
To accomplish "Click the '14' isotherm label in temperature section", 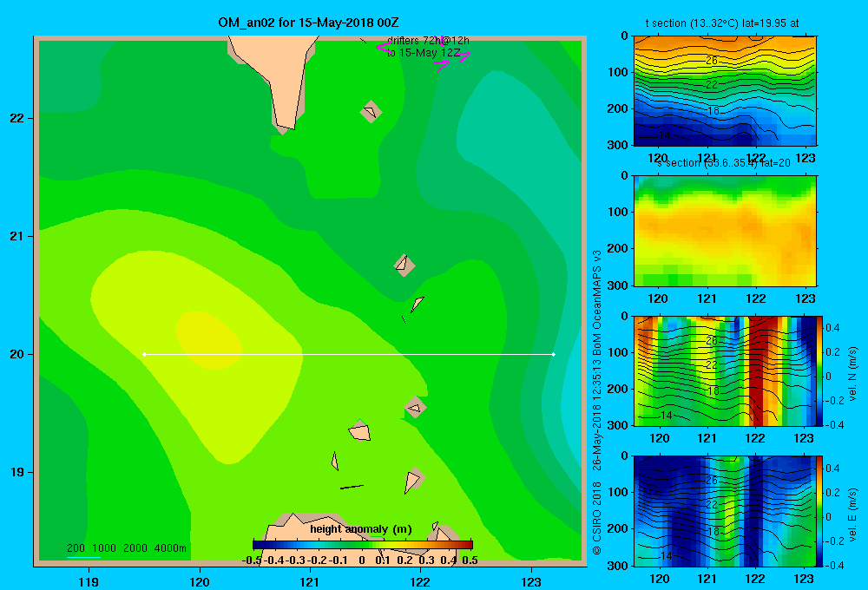I will [664, 135].
